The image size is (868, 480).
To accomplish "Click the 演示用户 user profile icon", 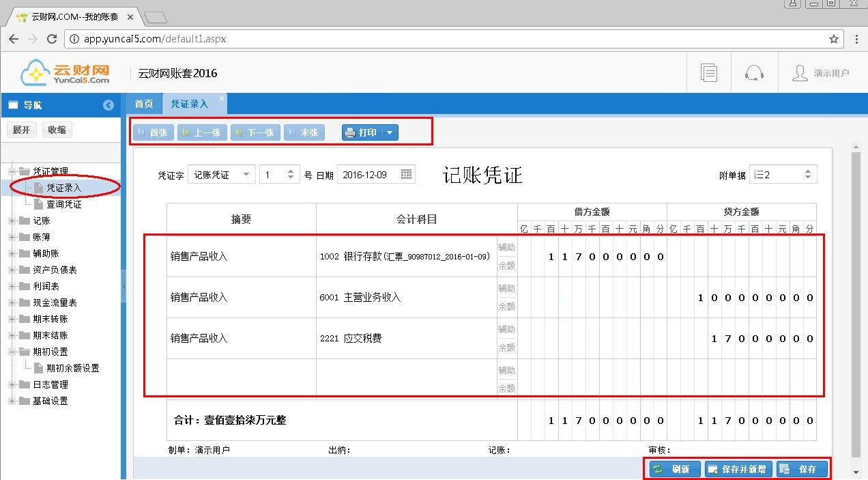I will pos(800,73).
